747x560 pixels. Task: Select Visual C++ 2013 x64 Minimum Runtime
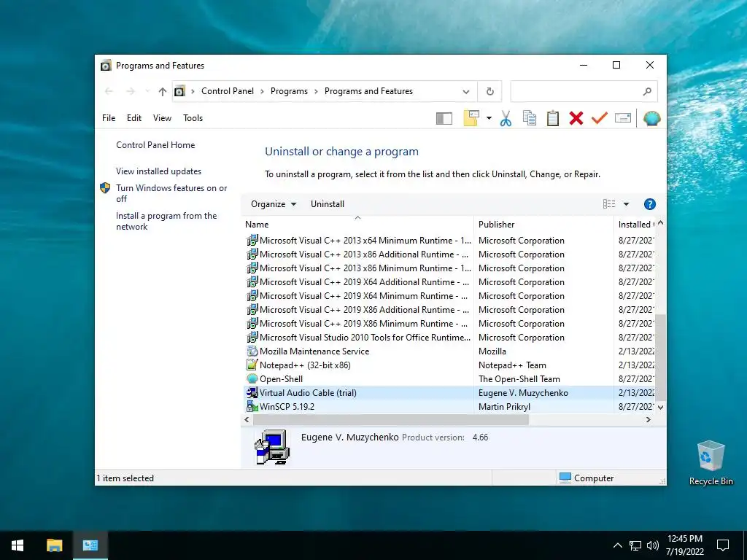[x=451, y=241]
